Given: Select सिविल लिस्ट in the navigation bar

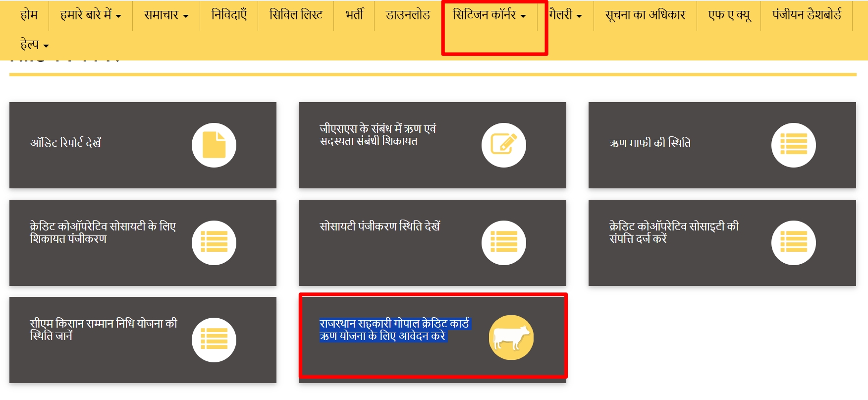Looking at the screenshot, I should [x=296, y=15].
